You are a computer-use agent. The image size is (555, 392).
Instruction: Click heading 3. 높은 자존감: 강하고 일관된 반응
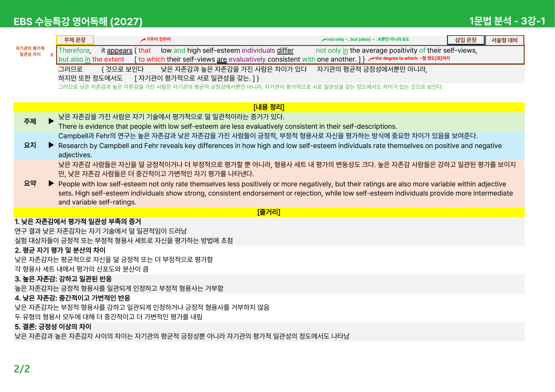63,279
